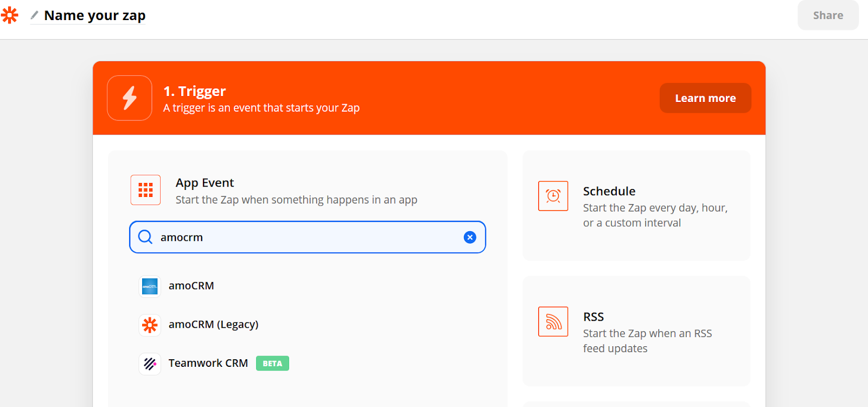Screen dimensions: 868x407
Task: Choose the amoCRM (Legacy) result
Action: click(x=213, y=325)
